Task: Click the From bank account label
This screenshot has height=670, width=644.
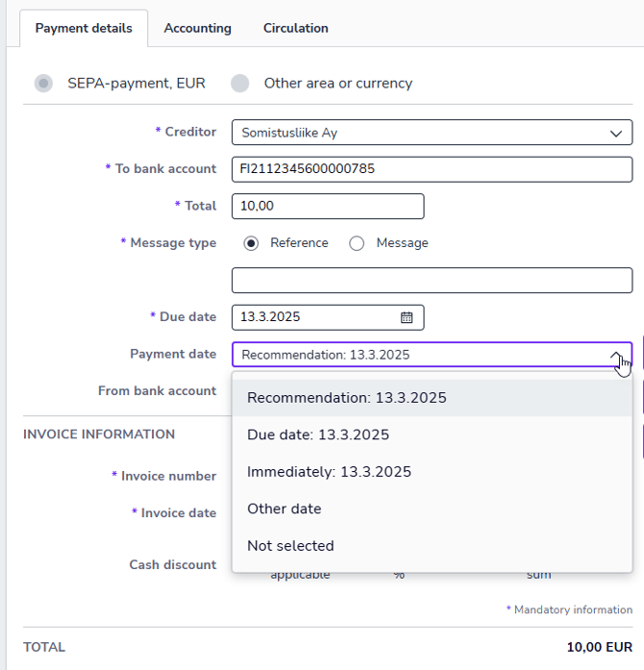Action: (158, 390)
